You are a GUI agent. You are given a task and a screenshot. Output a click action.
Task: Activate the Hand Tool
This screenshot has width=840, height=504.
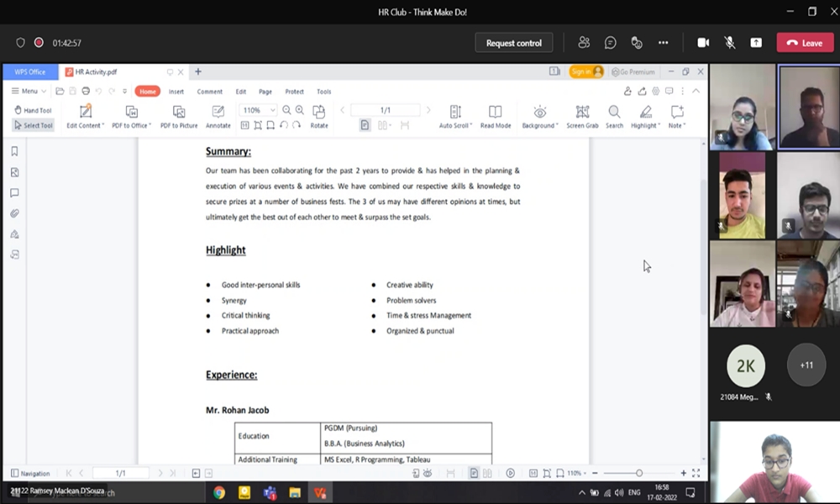(x=34, y=110)
